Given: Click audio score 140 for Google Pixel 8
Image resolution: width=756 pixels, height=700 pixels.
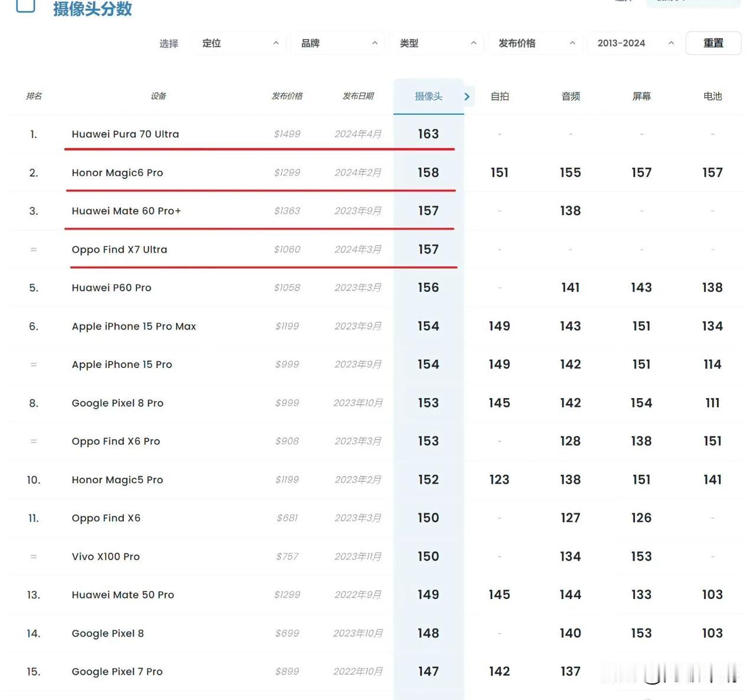Looking at the screenshot, I should click(571, 633).
